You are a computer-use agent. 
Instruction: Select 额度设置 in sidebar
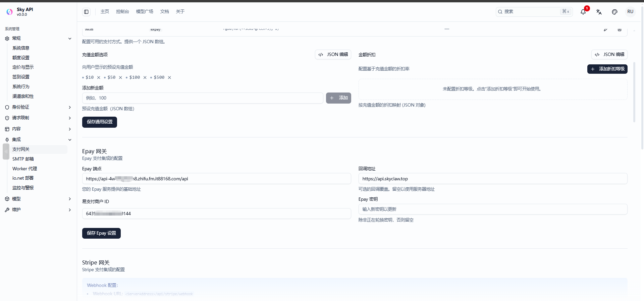[21, 58]
